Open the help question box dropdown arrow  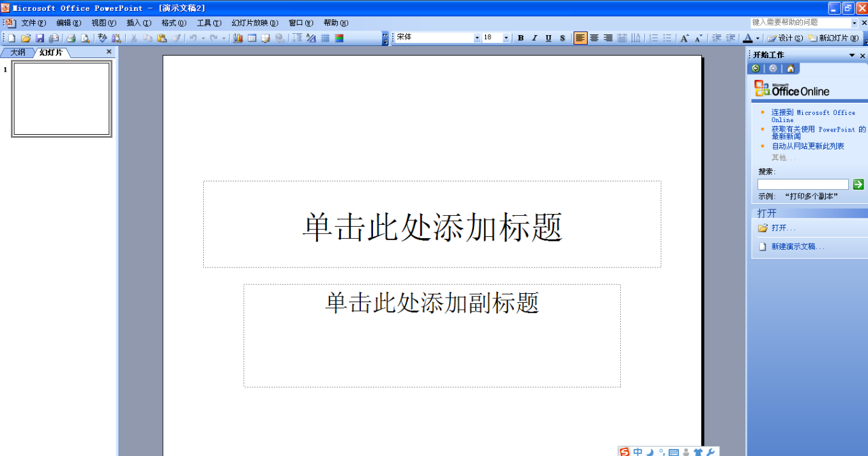[x=855, y=22]
